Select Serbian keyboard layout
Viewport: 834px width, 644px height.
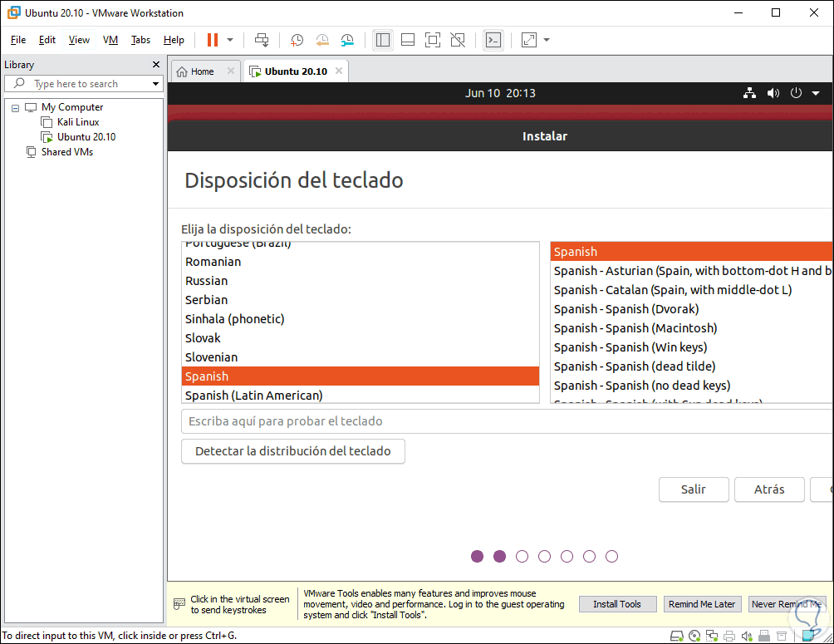360,300
